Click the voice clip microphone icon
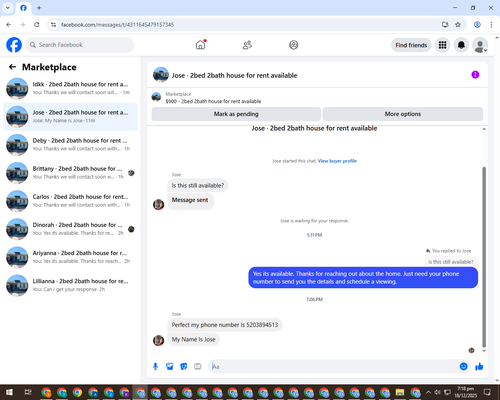 (x=155, y=367)
